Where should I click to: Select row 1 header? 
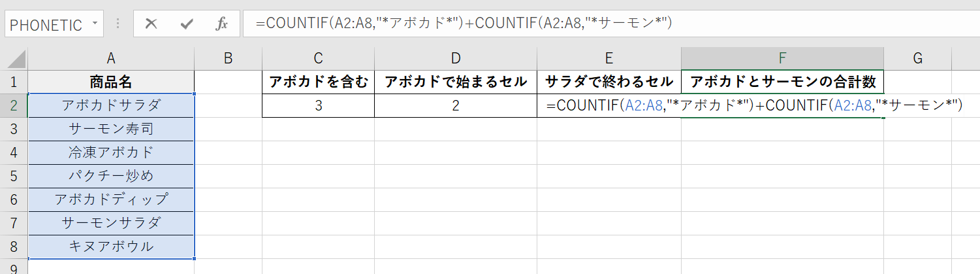tap(14, 82)
